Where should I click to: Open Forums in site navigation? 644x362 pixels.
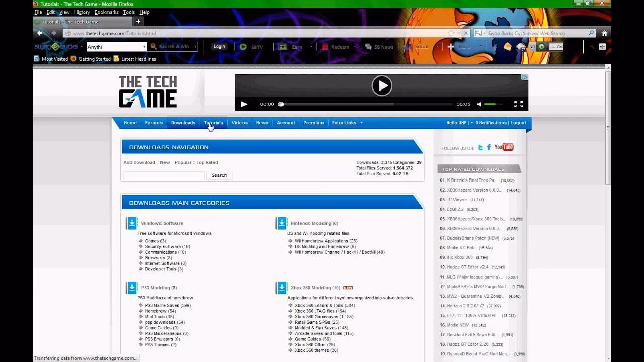(x=154, y=123)
